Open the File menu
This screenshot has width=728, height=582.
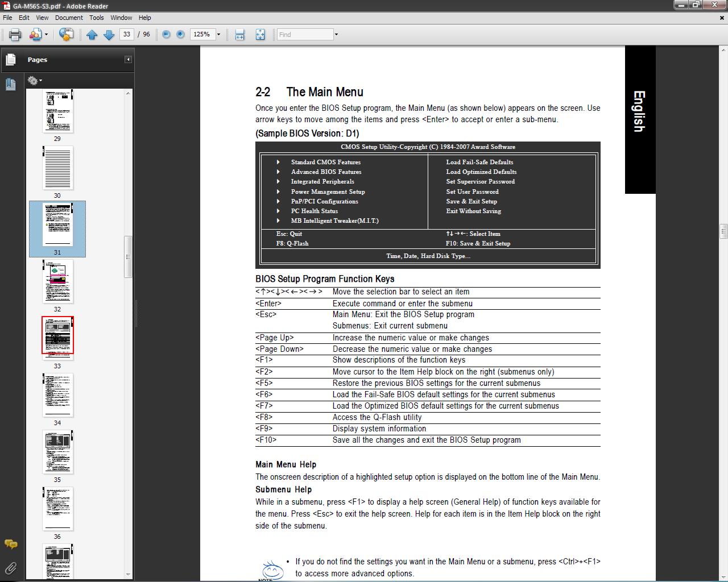(x=7, y=18)
